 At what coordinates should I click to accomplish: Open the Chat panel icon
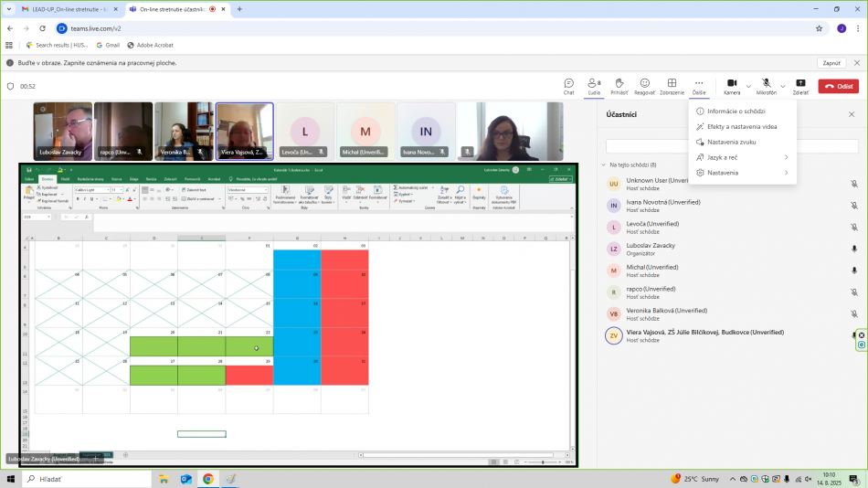click(568, 84)
